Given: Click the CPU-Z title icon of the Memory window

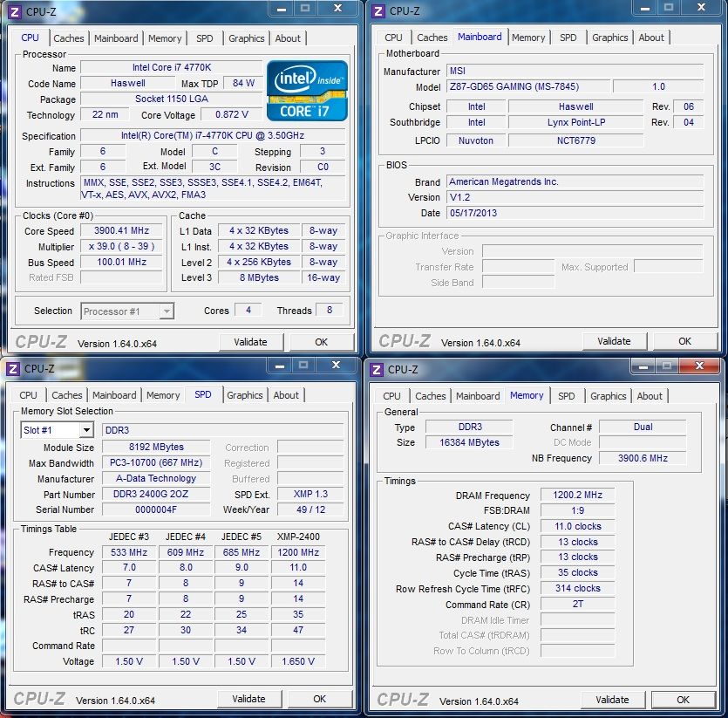Looking at the screenshot, I should click(377, 370).
